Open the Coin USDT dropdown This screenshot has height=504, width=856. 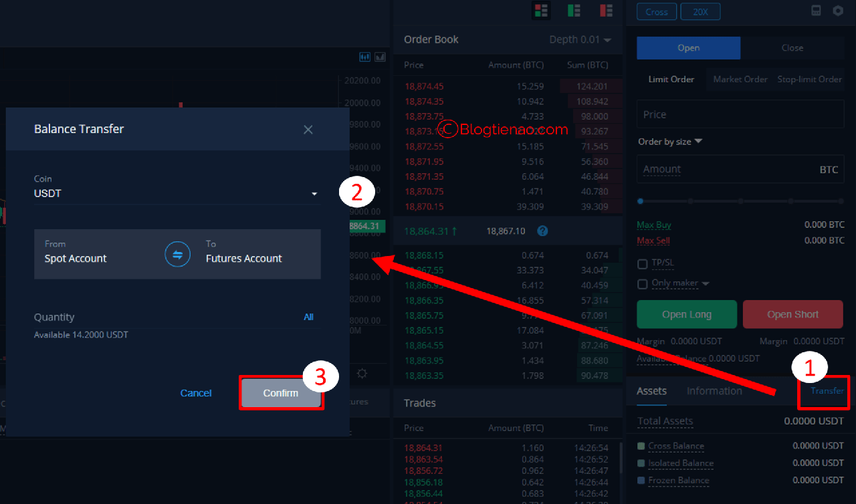pos(177,193)
